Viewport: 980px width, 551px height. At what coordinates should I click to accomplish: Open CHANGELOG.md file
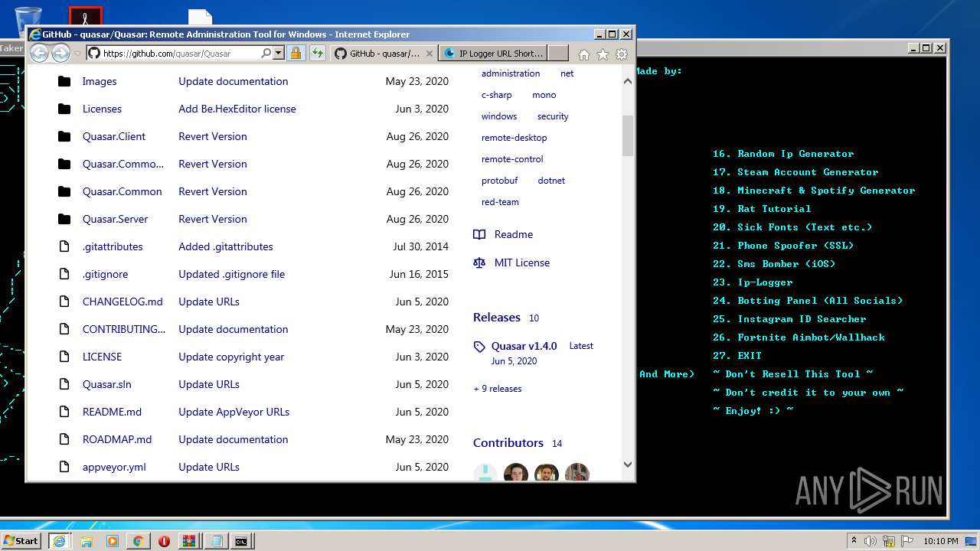click(122, 302)
